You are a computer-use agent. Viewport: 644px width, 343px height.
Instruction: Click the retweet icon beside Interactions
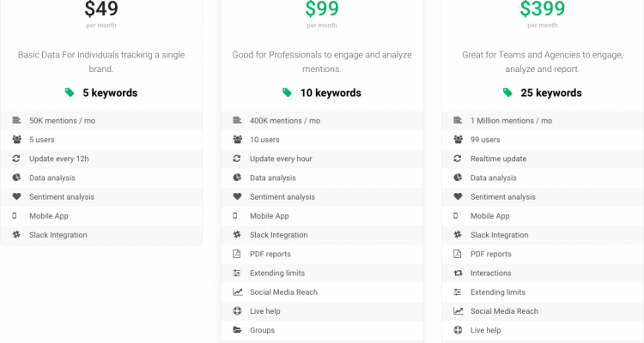tap(458, 273)
